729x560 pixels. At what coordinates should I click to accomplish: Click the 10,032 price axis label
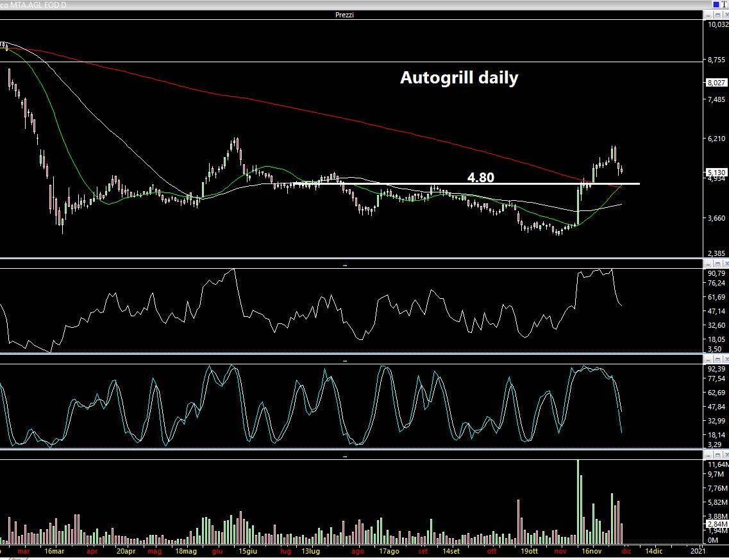tap(718, 24)
